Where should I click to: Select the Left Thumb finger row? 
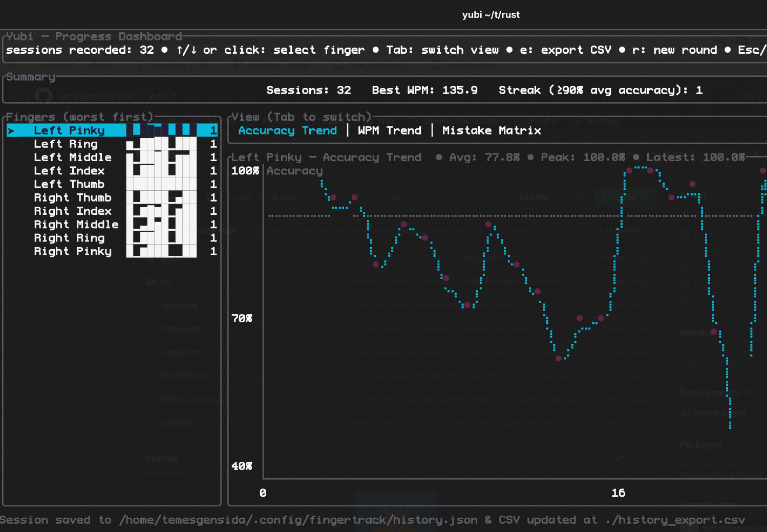click(112, 184)
